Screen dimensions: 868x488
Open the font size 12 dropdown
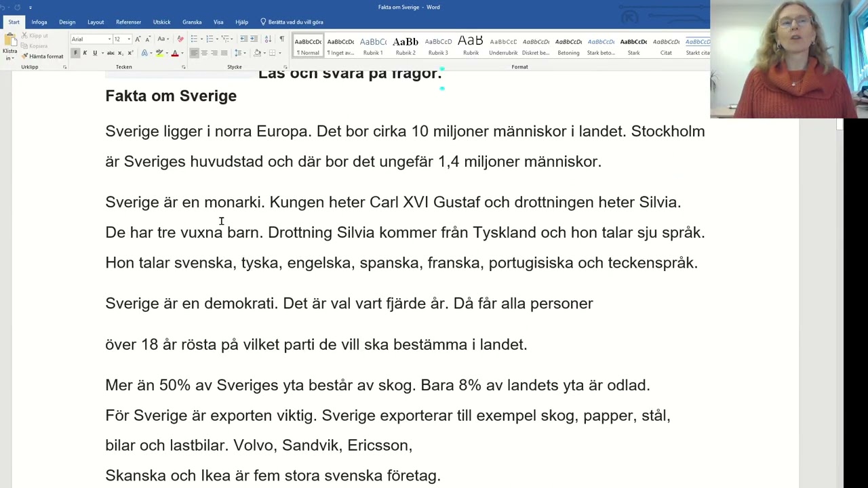(x=129, y=39)
